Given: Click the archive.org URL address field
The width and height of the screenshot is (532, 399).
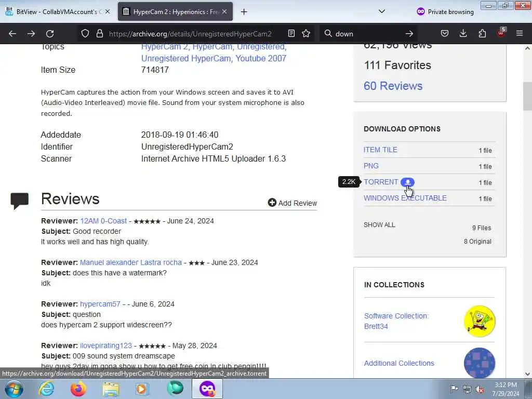Looking at the screenshot, I should 190,34.
